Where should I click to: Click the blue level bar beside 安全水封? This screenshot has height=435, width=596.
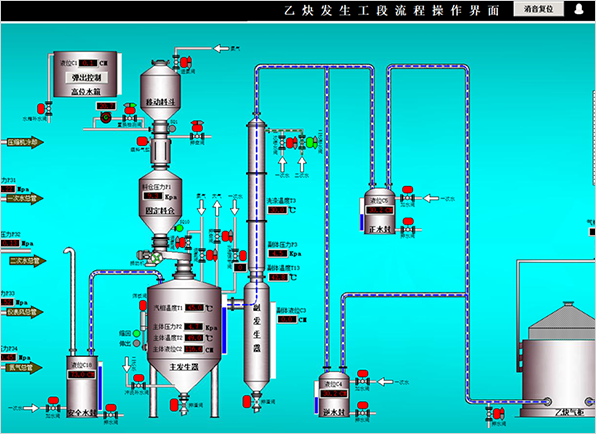pyautogui.click(x=100, y=388)
